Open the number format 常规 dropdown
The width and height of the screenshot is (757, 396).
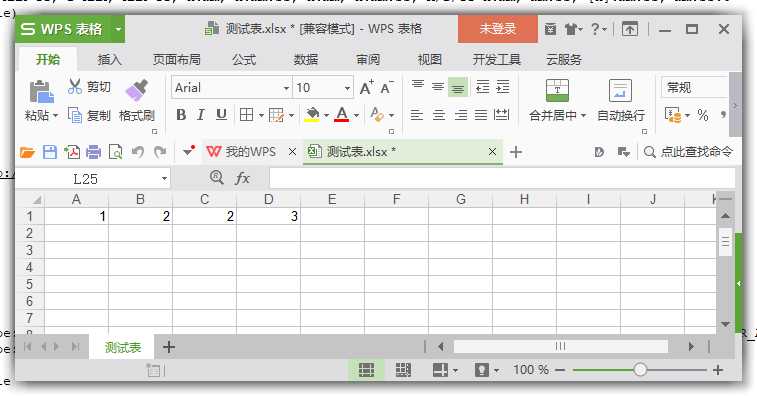click(x=694, y=87)
